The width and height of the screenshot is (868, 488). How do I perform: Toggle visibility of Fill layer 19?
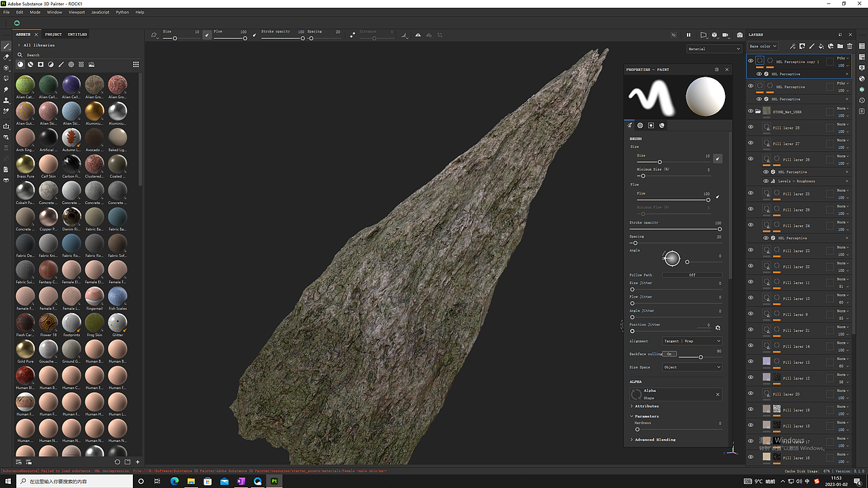click(751, 409)
